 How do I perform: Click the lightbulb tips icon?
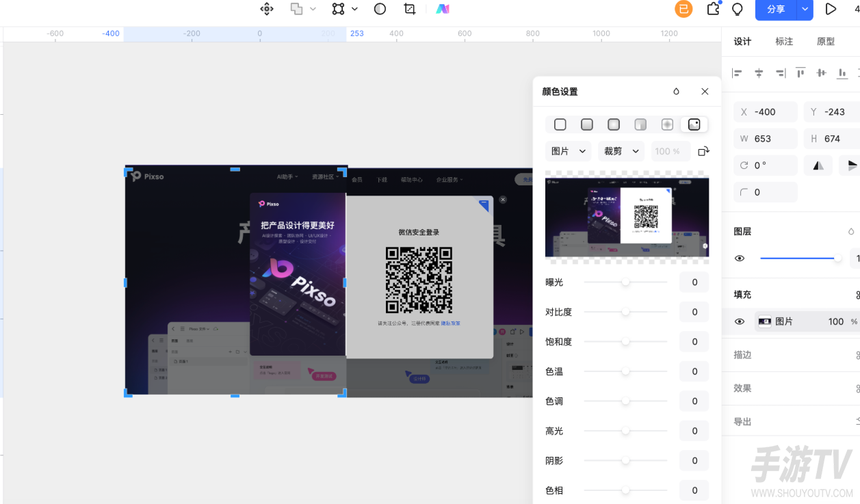pyautogui.click(x=738, y=9)
